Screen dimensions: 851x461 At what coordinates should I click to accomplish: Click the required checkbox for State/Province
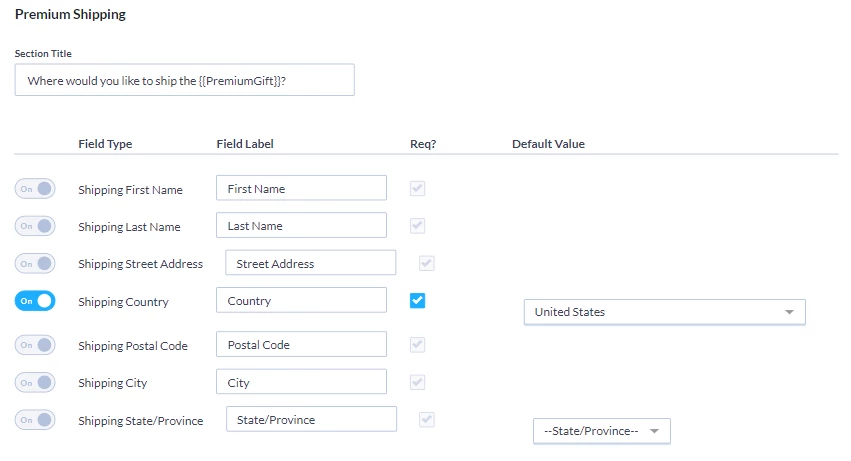(x=427, y=419)
